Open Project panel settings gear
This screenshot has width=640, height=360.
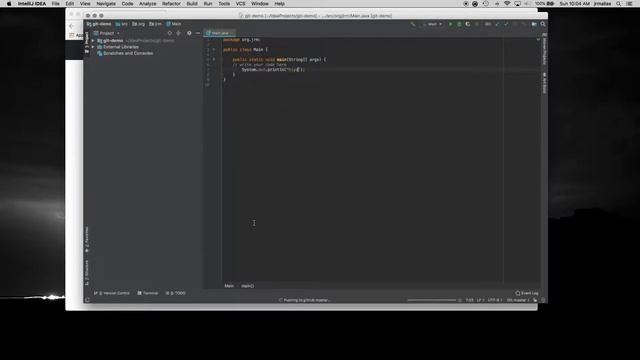coord(189,33)
